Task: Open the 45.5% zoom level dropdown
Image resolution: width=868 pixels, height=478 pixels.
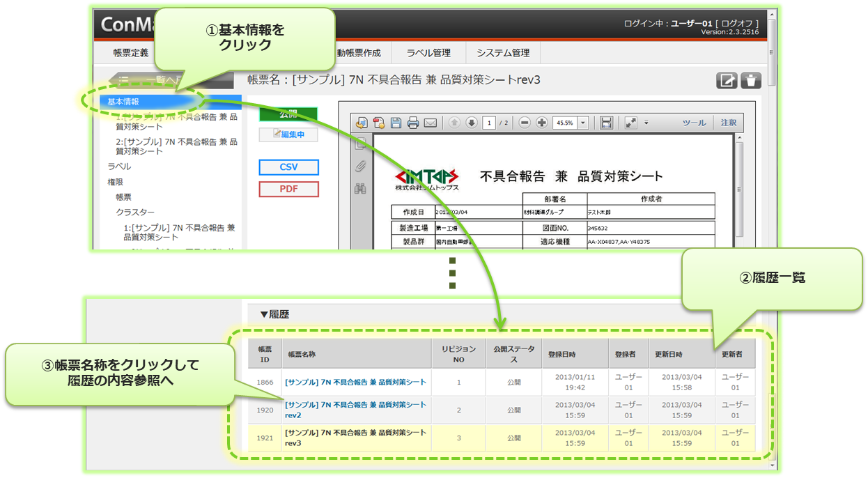Action: 583,123
